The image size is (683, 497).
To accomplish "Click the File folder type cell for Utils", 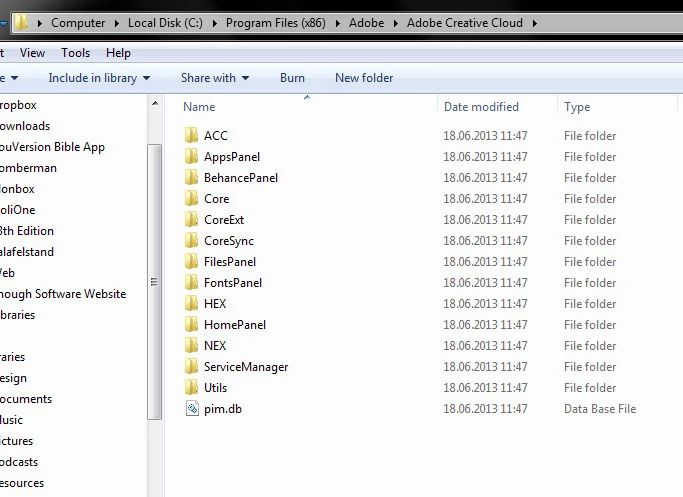I will point(590,388).
